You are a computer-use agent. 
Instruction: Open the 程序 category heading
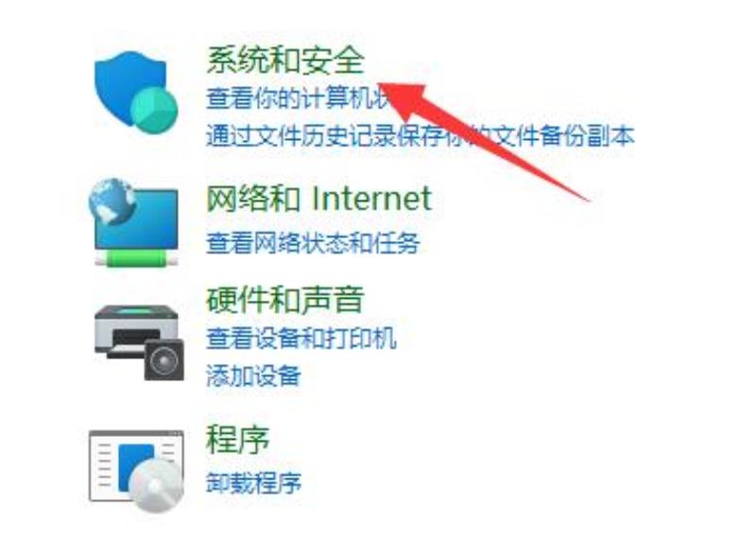(x=237, y=439)
